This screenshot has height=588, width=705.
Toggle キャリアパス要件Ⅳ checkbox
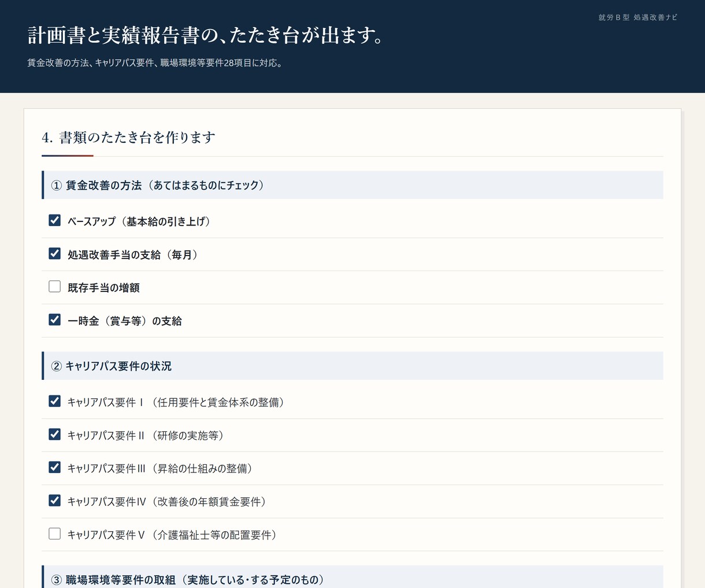click(55, 501)
